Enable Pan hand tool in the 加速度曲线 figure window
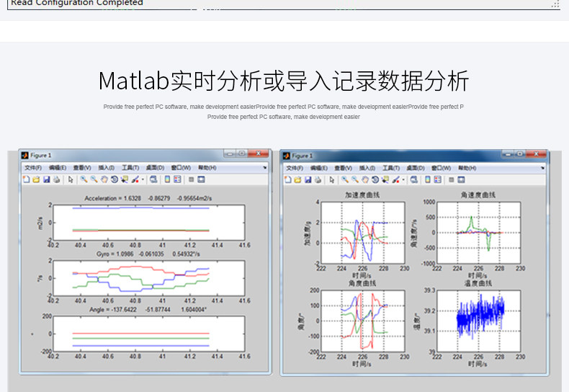The width and height of the screenshot is (569, 392). click(365, 179)
